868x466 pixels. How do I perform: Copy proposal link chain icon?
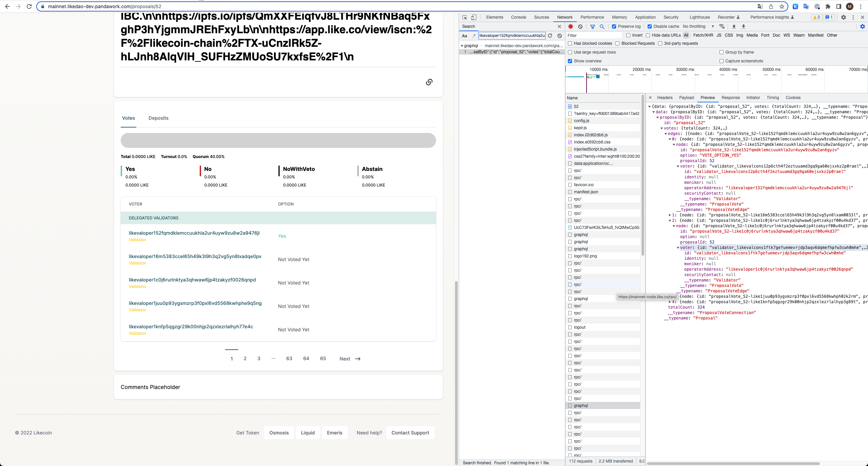[429, 82]
